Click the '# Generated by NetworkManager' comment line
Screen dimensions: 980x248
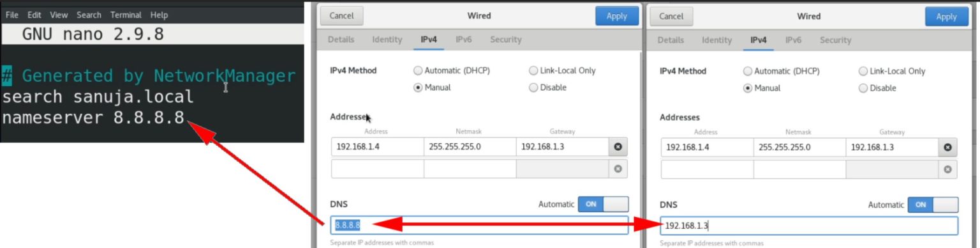[149, 76]
